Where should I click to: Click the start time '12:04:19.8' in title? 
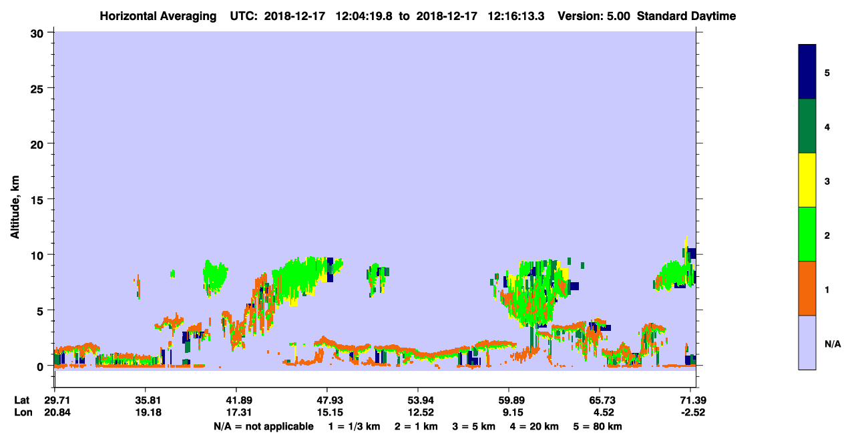(x=363, y=16)
